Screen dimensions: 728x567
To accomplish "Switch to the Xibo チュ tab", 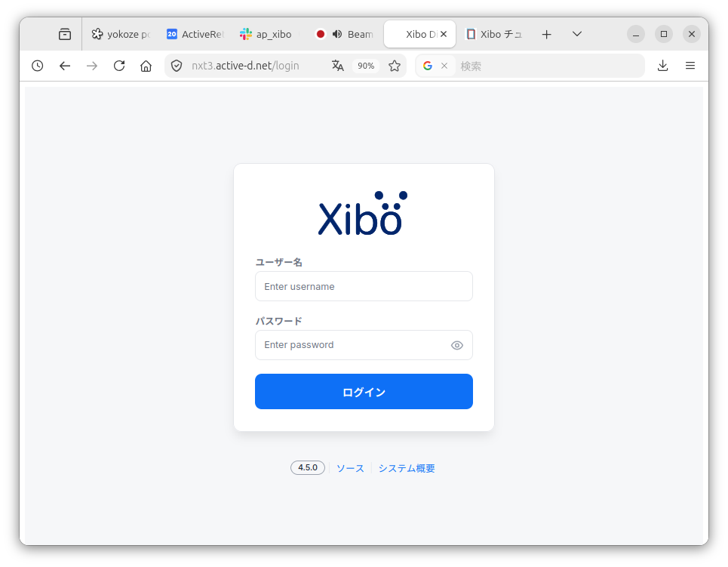I will 495,34.
